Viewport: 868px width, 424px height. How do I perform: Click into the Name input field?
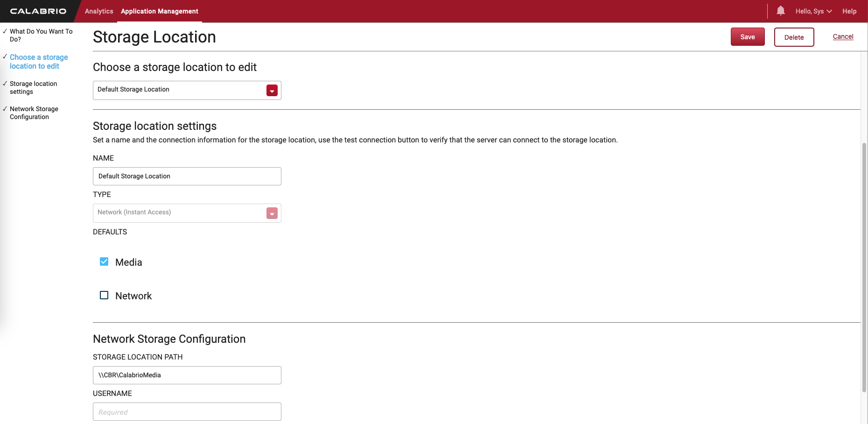tap(187, 176)
